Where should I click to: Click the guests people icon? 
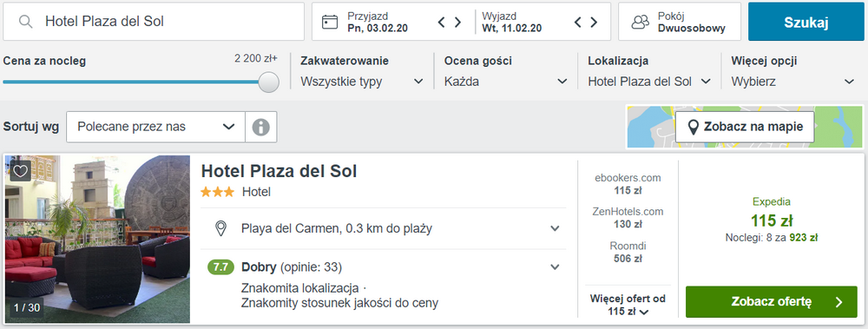(641, 22)
